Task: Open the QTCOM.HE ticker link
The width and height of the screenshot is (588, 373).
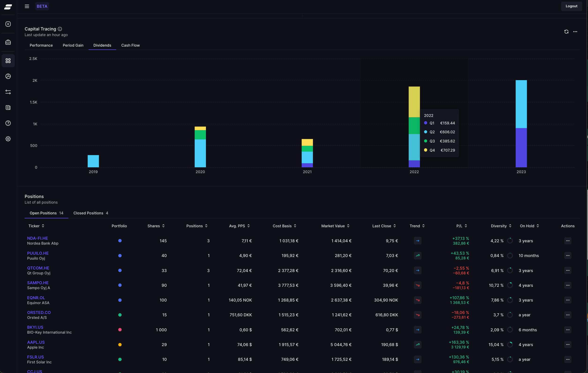Action: (38, 268)
